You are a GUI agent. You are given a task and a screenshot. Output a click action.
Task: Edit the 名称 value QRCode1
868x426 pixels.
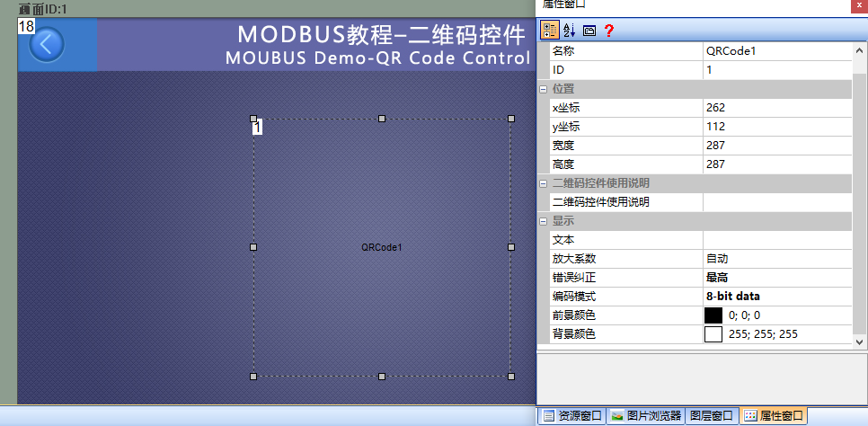point(777,51)
